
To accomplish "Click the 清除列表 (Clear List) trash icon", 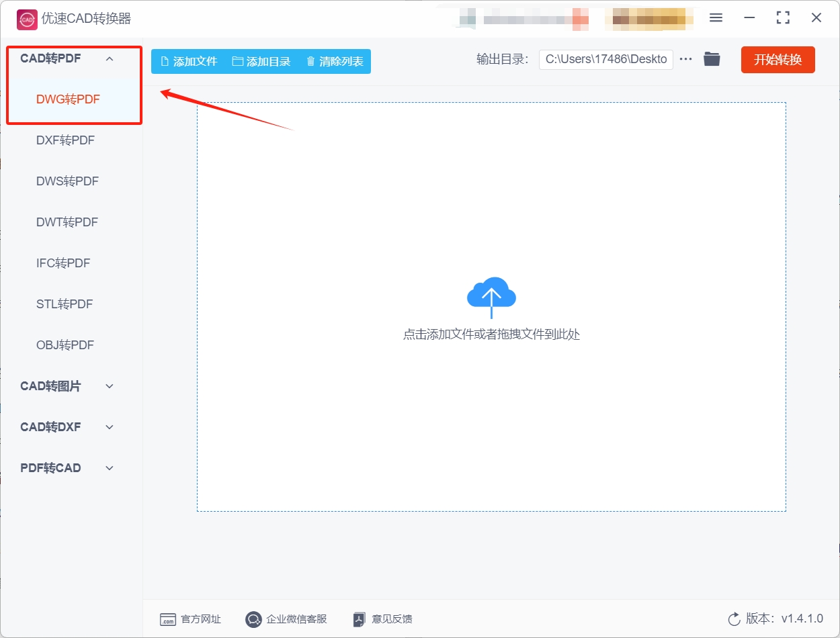I will 310,60.
